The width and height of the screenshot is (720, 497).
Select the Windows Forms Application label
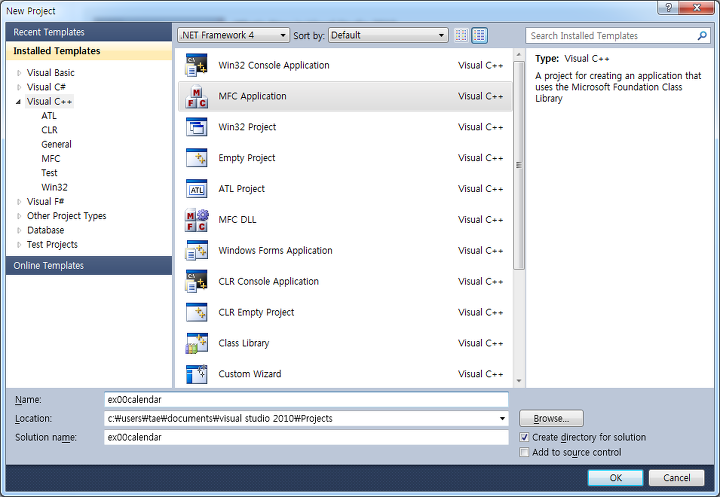click(275, 250)
